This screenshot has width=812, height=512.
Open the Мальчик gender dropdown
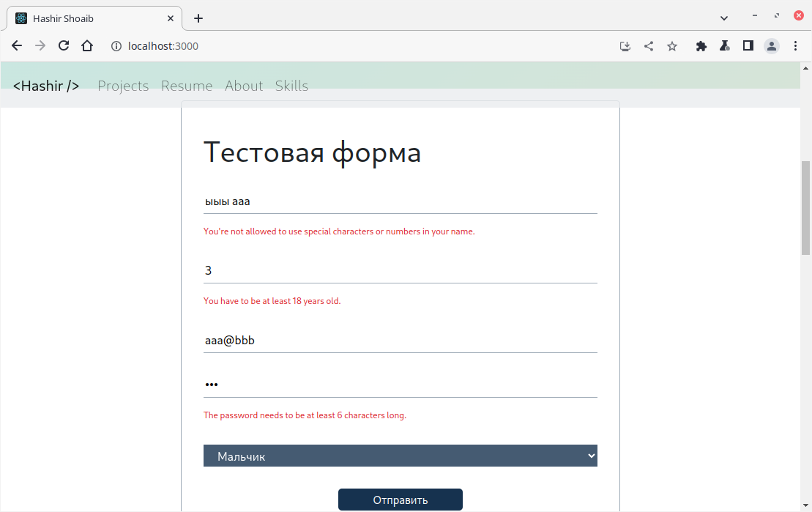click(x=401, y=456)
